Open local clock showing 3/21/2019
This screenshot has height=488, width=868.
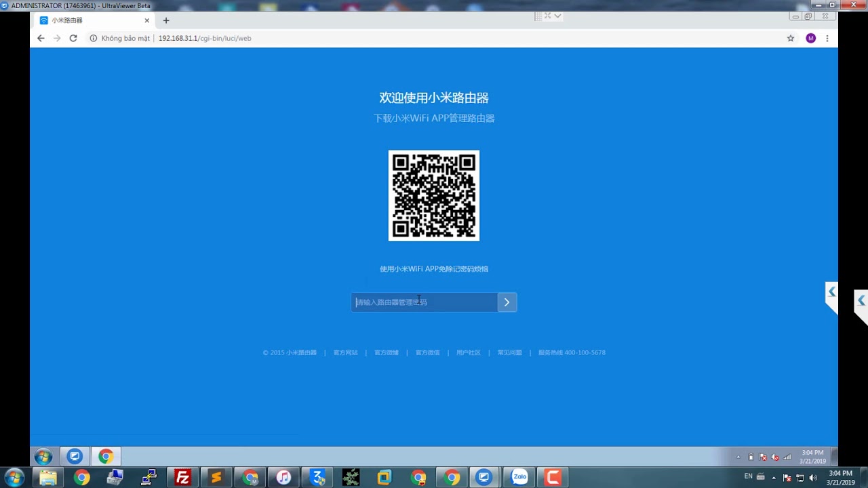coord(840,478)
